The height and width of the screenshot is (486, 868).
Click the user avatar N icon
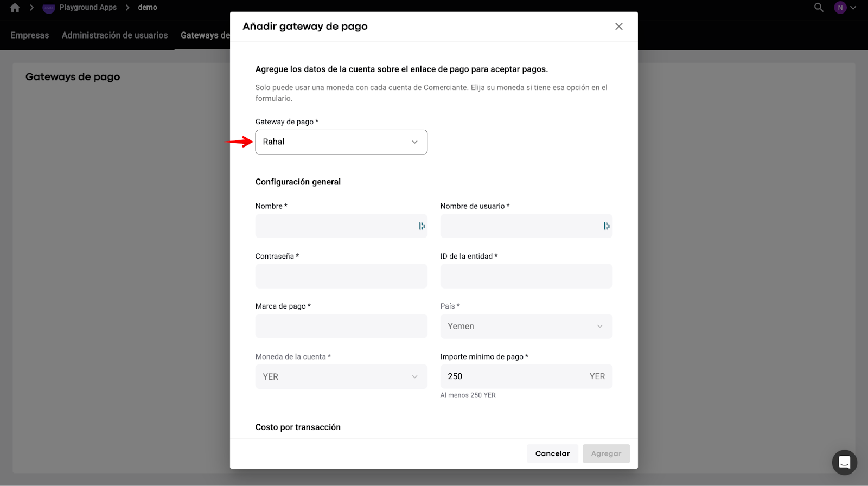(x=840, y=8)
